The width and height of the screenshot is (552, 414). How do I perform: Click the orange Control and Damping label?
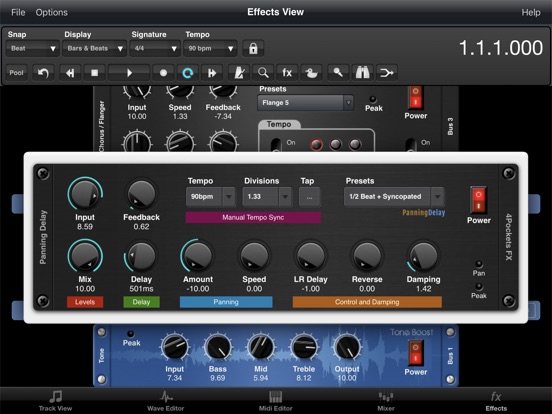[367, 302]
